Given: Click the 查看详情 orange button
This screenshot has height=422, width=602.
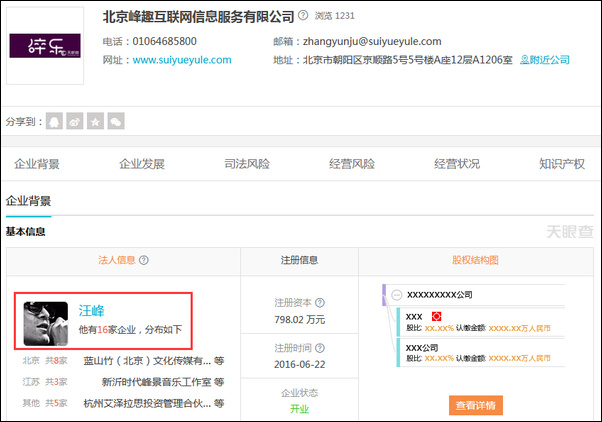Looking at the screenshot, I should [476, 405].
